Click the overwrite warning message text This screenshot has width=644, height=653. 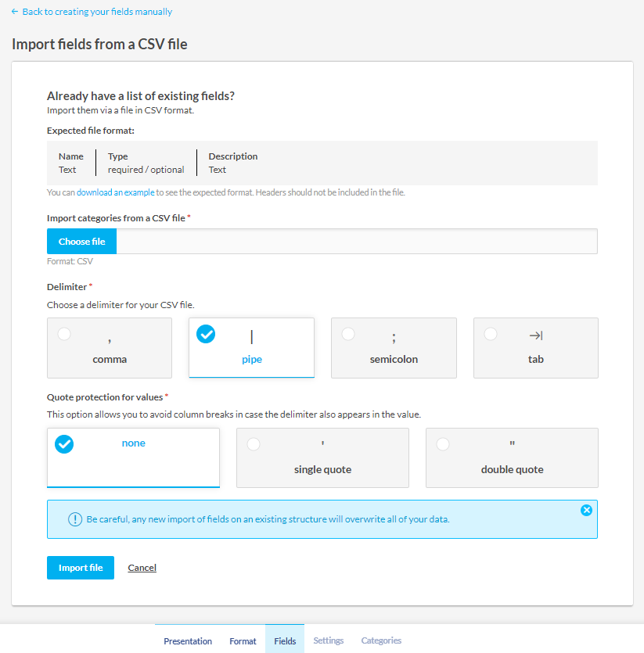click(x=268, y=519)
